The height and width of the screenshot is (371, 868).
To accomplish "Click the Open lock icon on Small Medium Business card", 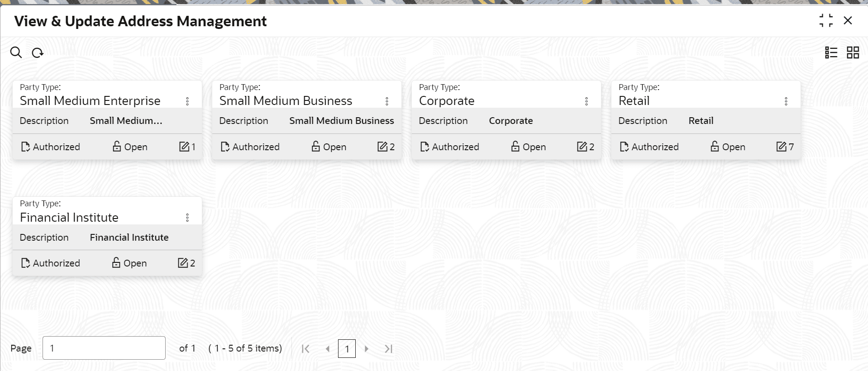I will click(315, 146).
